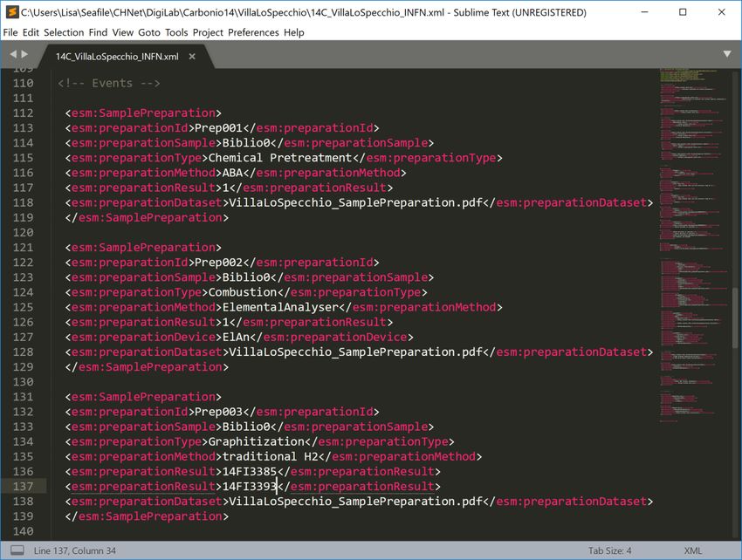Open the Goto menu
The width and height of the screenshot is (742, 560).
(x=149, y=32)
